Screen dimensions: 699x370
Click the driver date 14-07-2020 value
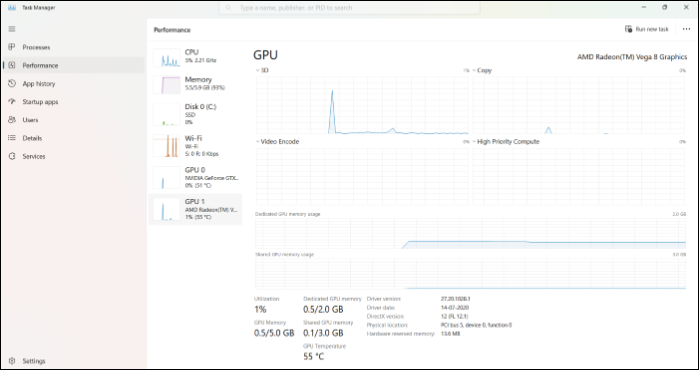point(455,308)
